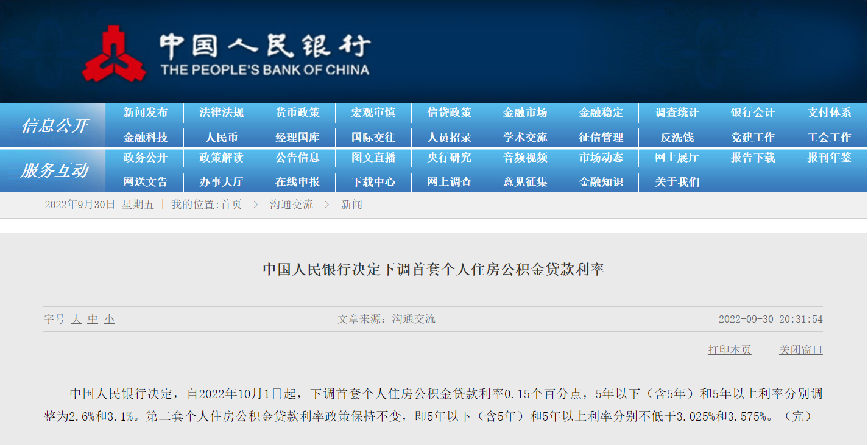Open the 反洗钱 section

pos(677,138)
